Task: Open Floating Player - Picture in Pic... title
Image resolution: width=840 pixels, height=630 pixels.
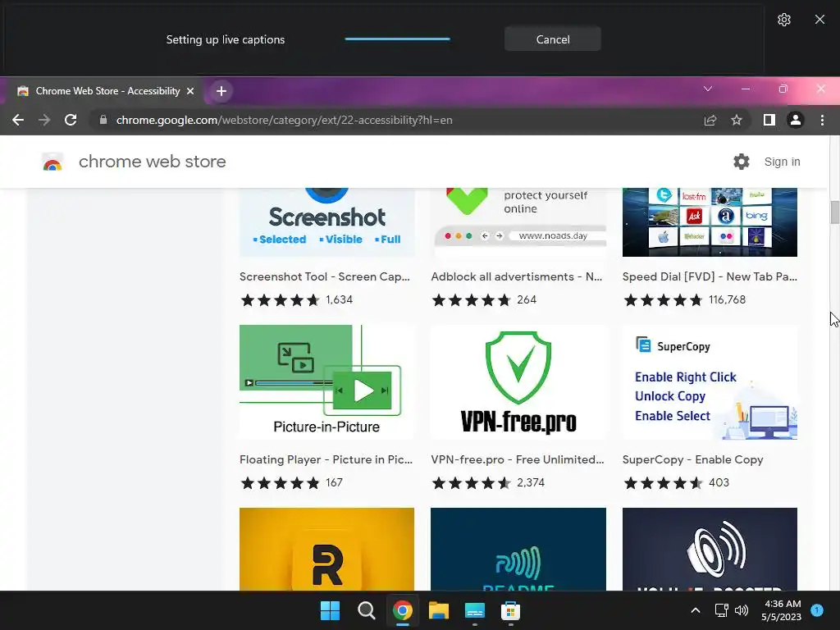Action: [x=326, y=459]
